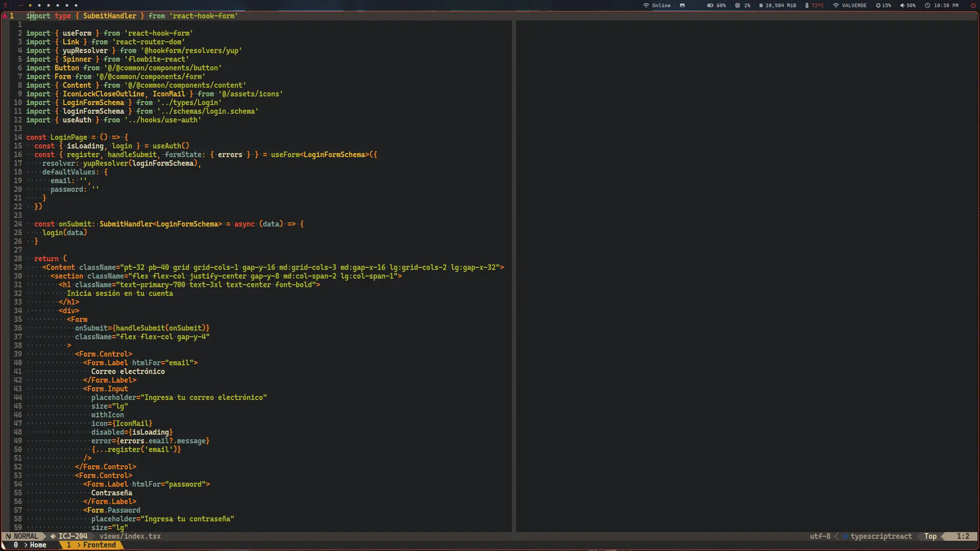Click onSubmit declaration on line 24

(75, 224)
